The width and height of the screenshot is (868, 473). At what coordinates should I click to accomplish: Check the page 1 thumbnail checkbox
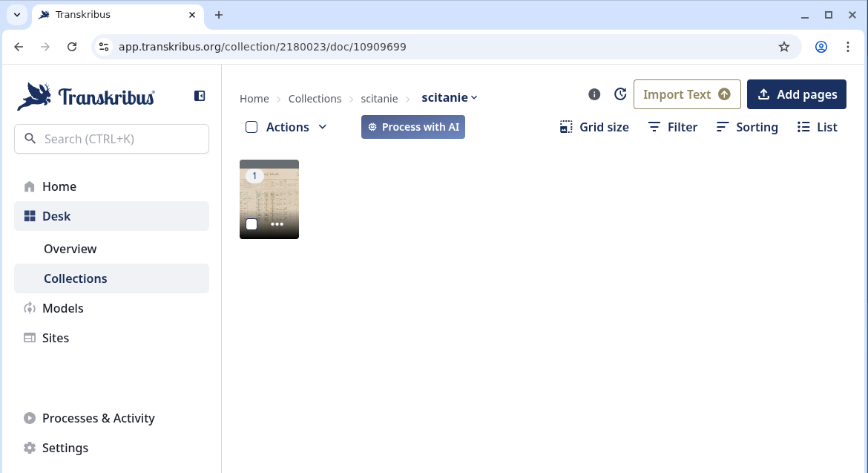coord(251,224)
